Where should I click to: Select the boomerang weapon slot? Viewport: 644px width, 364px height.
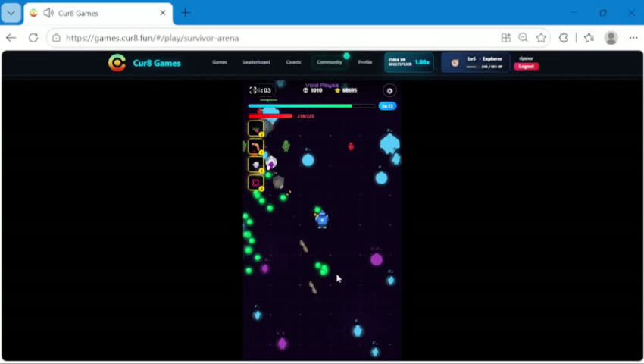point(255,147)
